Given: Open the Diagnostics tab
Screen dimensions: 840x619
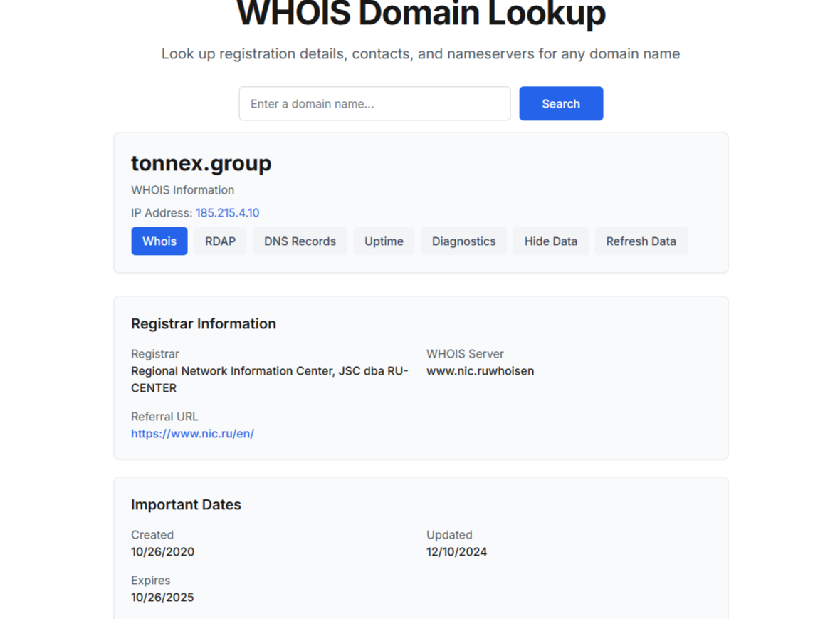Looking at the screenshot, I should point(463,241).
